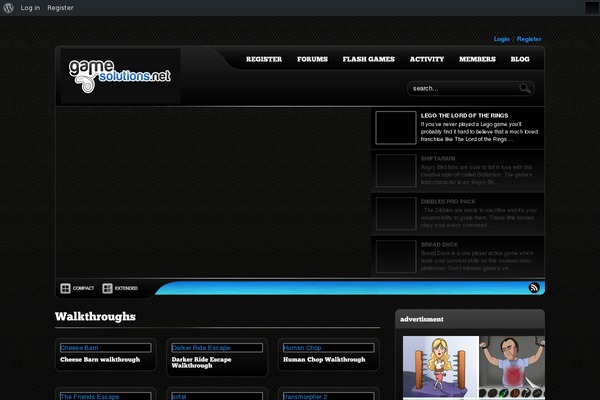Open the gamesolutions.net logo homepage
The height and width of the screenshot is (400, 600).
[119, 76]
